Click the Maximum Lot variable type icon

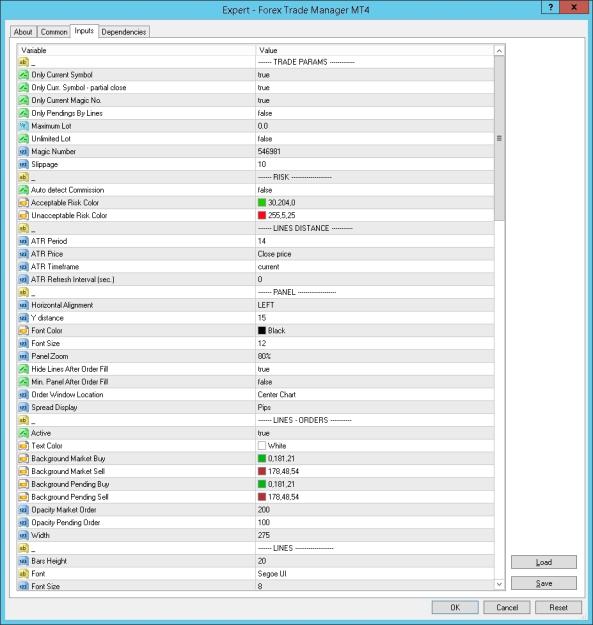point(24,126)
